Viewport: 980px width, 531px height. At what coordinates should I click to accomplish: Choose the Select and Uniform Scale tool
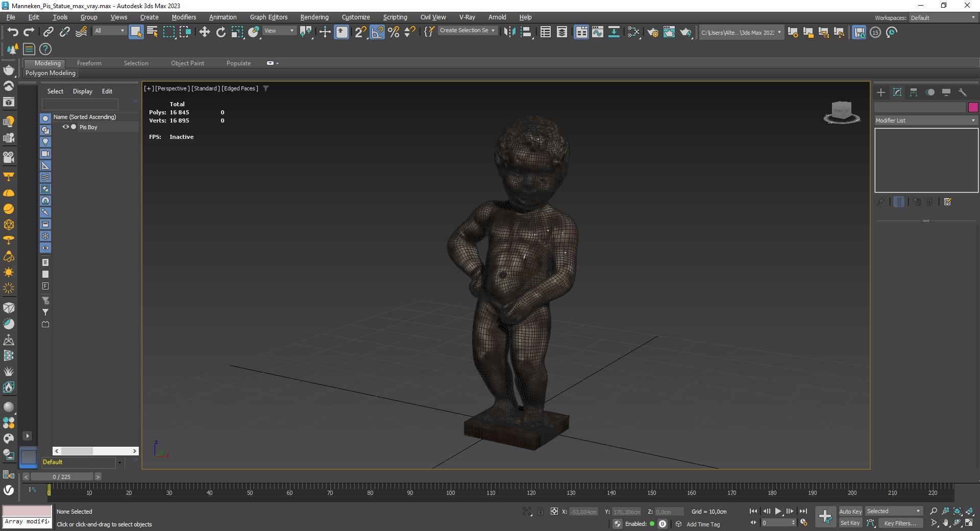[237, 32]
